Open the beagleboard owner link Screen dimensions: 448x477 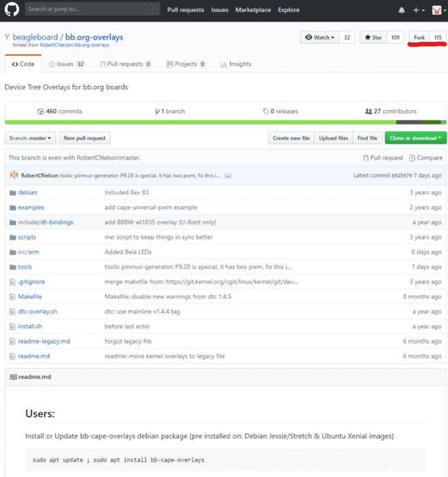tap(35, 37)
